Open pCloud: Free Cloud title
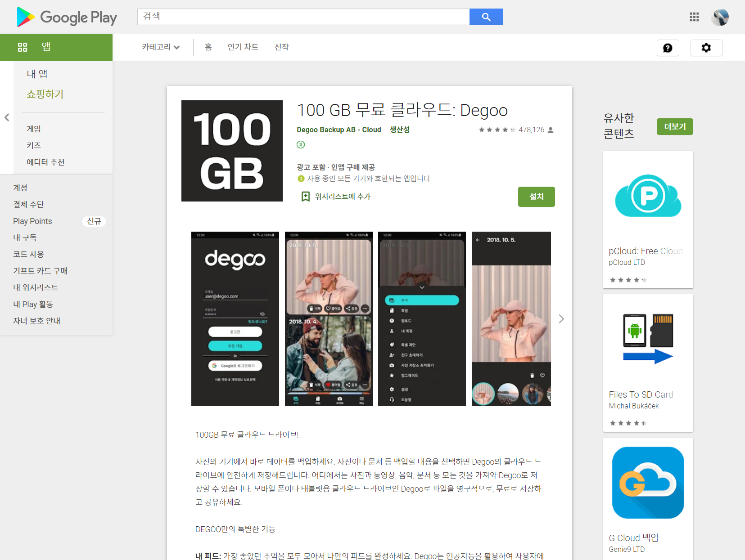The height and width of the screenshot is (560, 745). pyautogui.click(x=646, y=251)
